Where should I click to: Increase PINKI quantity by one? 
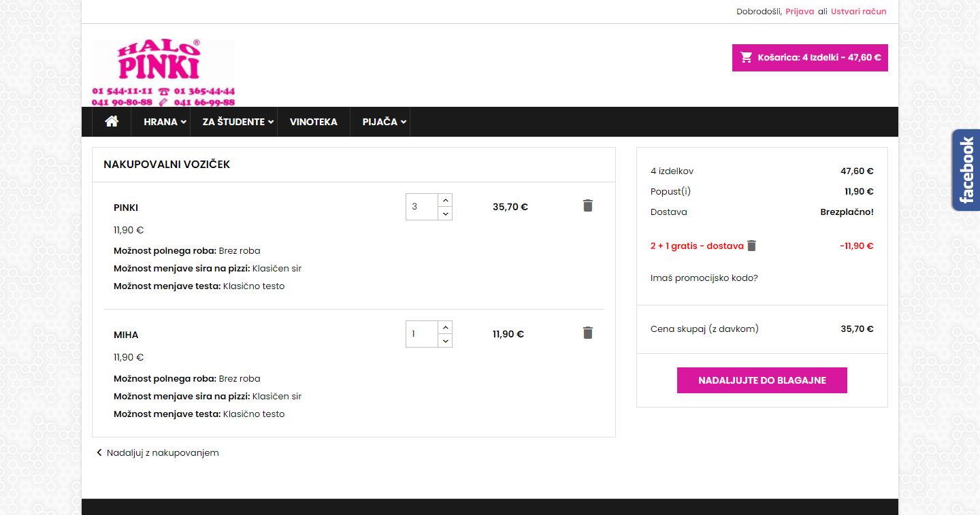click(445, 200)
